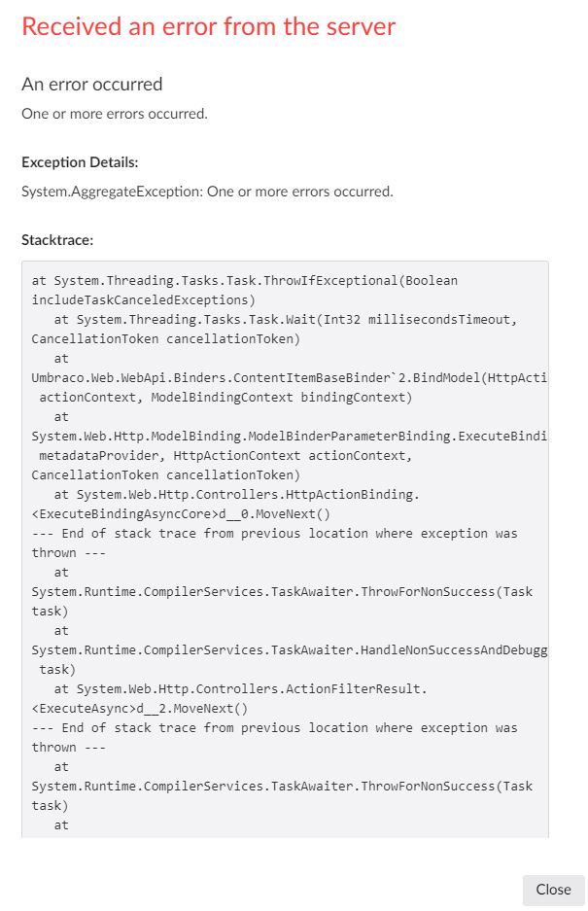588x911 pixels.
Task: Click the 'One or more errors occurred.' message
Action: (x=115, y=114)
